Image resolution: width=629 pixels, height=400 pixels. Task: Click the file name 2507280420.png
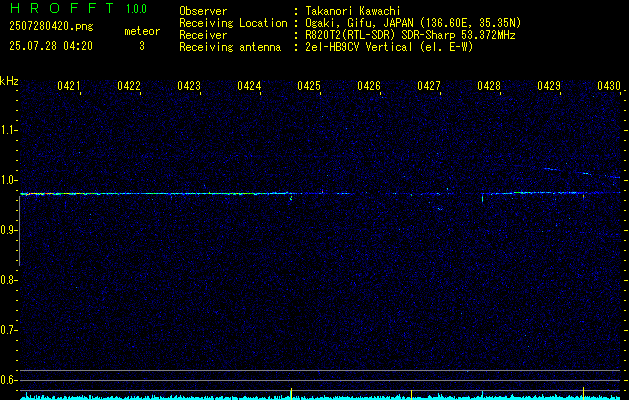click(51, 27)
